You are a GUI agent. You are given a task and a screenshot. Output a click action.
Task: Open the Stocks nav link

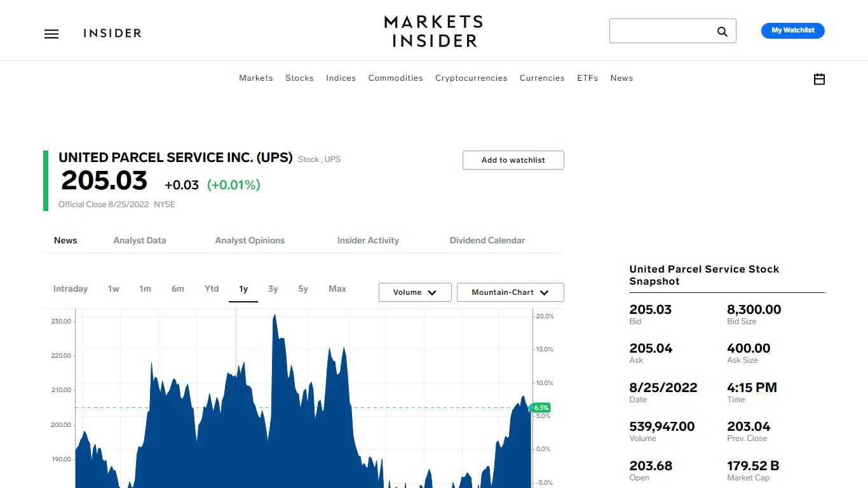(x=299, y=78)
